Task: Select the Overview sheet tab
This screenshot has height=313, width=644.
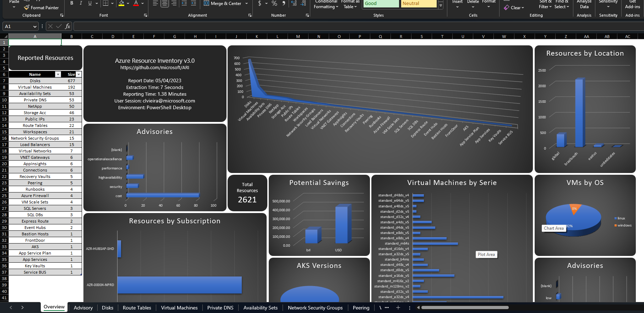Action: tap(54, 307)
